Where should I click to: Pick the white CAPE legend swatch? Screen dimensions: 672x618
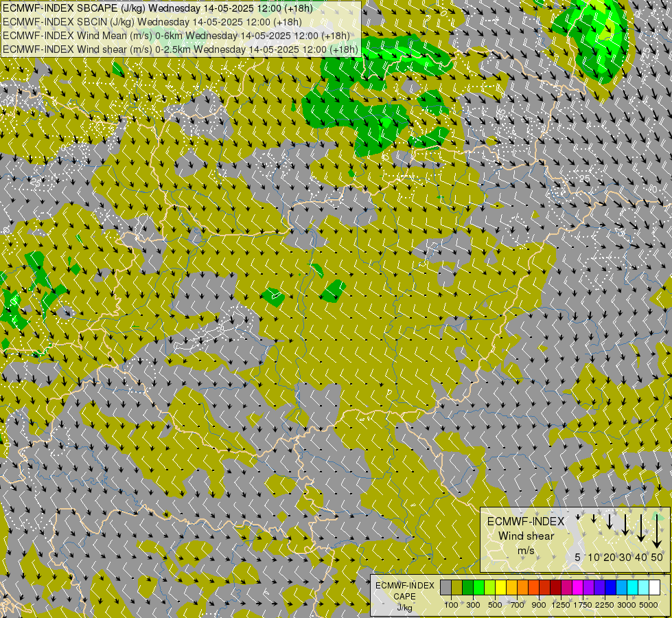point(654,588)
